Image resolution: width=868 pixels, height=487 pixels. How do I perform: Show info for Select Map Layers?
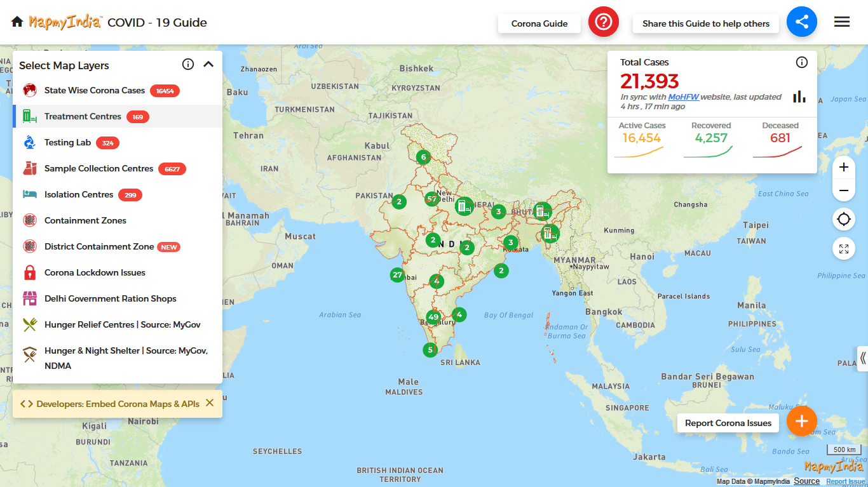[x=188, y=64]
